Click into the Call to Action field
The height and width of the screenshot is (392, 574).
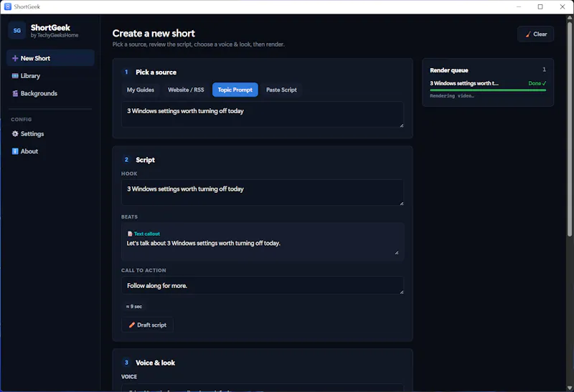click(263, 285)
